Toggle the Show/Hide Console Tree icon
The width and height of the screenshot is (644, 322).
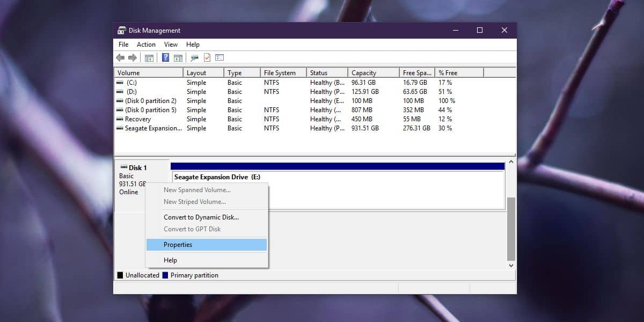point(149,58)
